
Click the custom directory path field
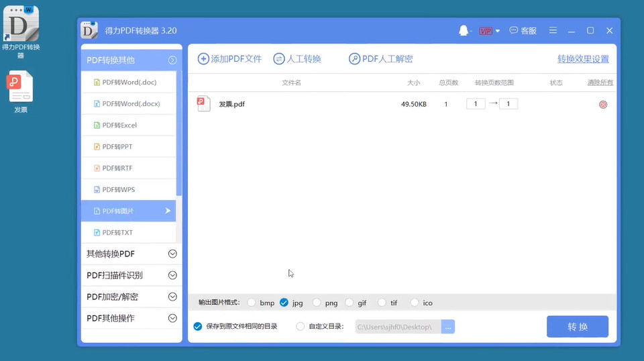[x=398, y=327]
